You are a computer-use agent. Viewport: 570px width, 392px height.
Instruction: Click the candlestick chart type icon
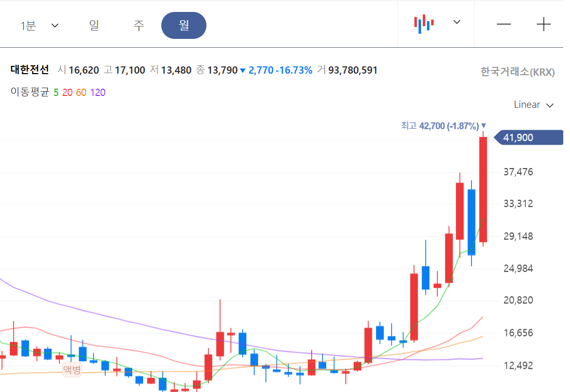tap(424, 24)
